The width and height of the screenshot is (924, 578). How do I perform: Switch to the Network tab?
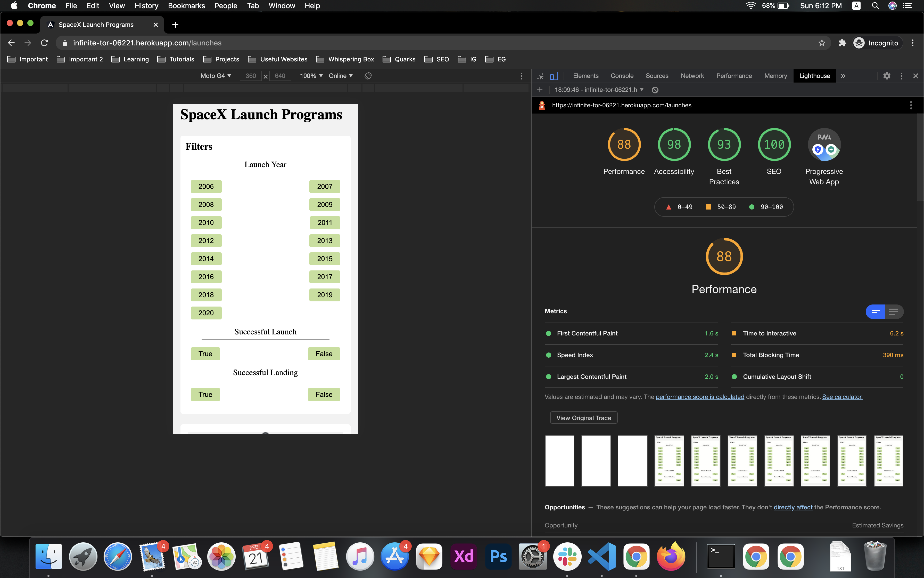coord(692,76)
